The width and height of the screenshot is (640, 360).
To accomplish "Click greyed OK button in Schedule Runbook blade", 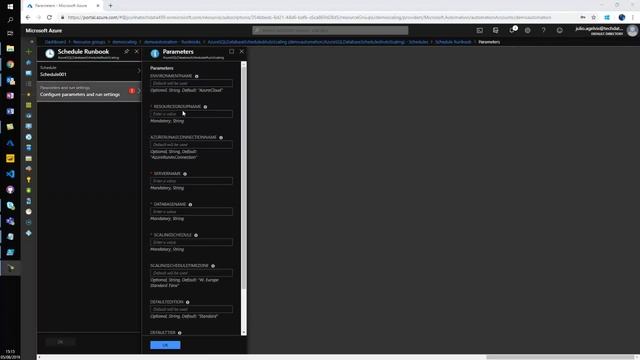I will tap(60, 342).
